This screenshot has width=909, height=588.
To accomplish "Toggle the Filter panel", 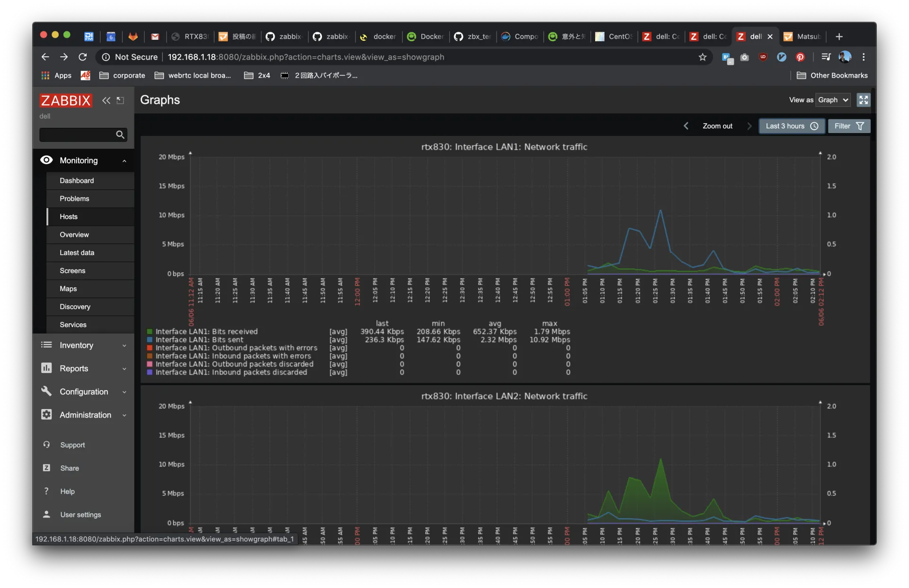I will [x=849, y=126].
